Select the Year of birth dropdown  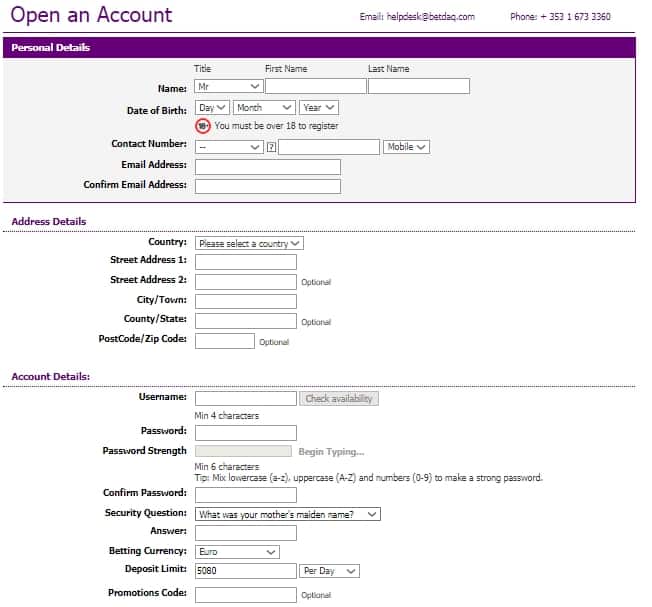(318, 107)
